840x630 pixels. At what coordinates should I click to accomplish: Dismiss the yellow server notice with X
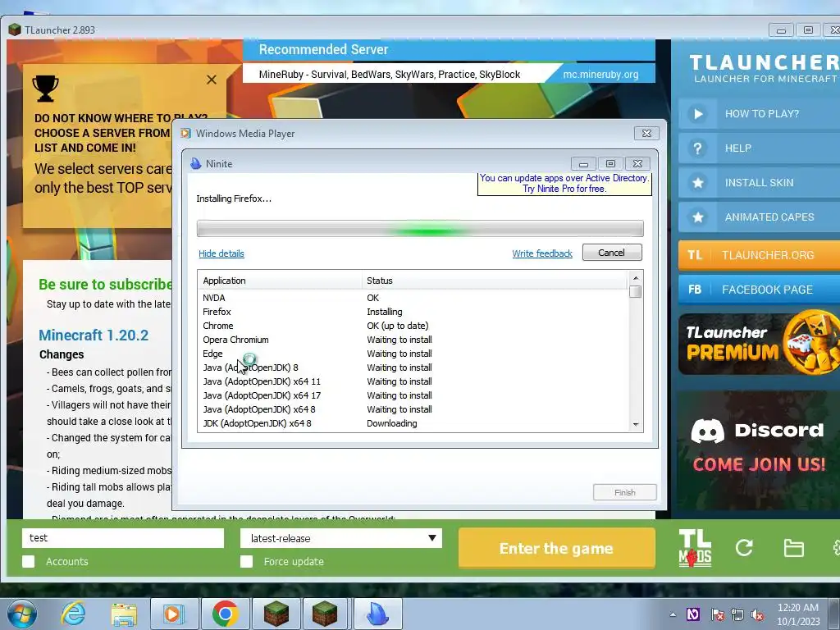coord(212,80)
